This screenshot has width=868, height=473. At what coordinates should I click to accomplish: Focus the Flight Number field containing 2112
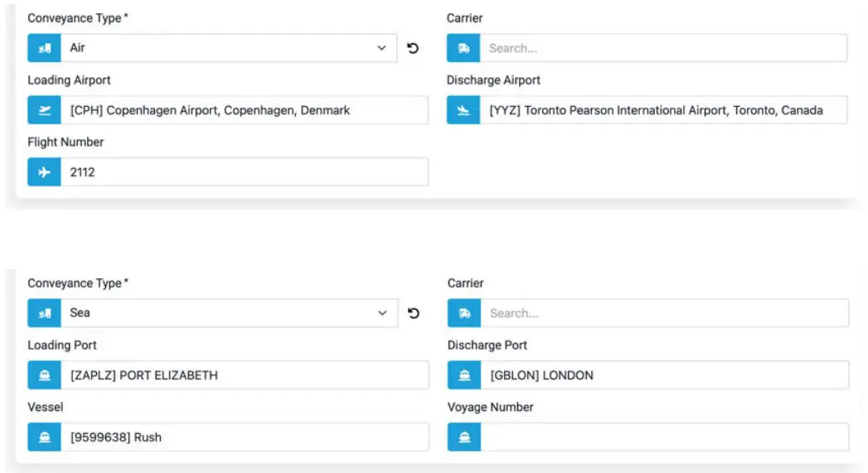pos(245,172)
